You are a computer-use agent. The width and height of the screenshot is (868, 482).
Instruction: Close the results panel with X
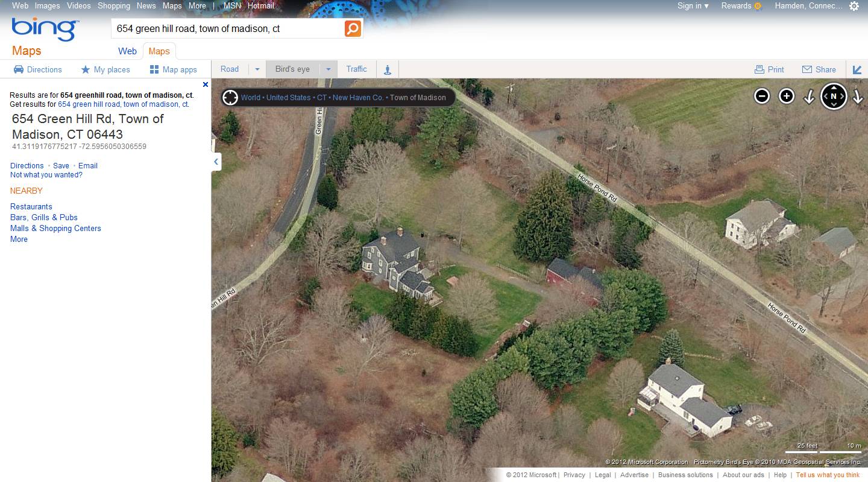click(x=206, y=84)
